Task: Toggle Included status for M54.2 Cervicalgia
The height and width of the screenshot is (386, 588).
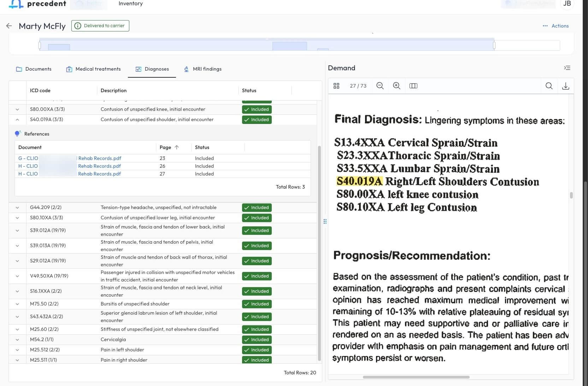Action: click(x=257, y=340)
